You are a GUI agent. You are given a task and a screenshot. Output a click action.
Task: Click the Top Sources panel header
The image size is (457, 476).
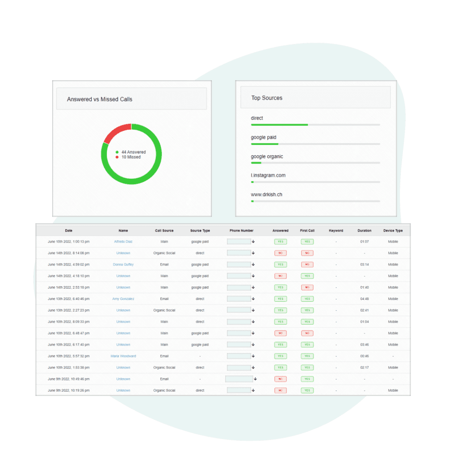pos(315,98)
